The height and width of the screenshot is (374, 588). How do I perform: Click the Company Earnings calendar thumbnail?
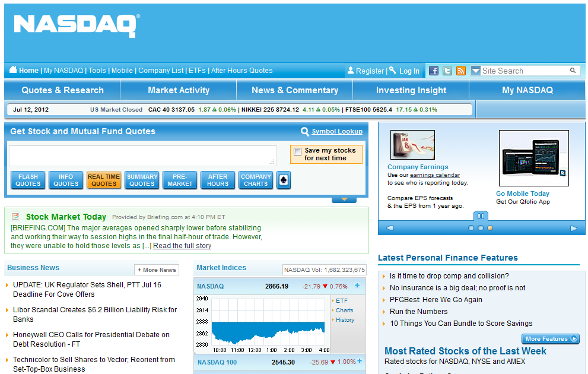pos(412,145)
